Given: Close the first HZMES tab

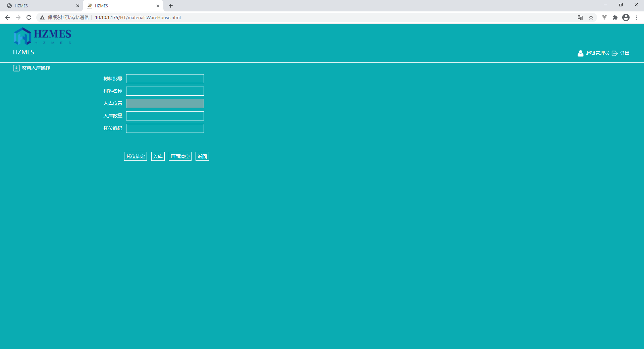Looking at the screenshot, I should [x=77, y=6].
